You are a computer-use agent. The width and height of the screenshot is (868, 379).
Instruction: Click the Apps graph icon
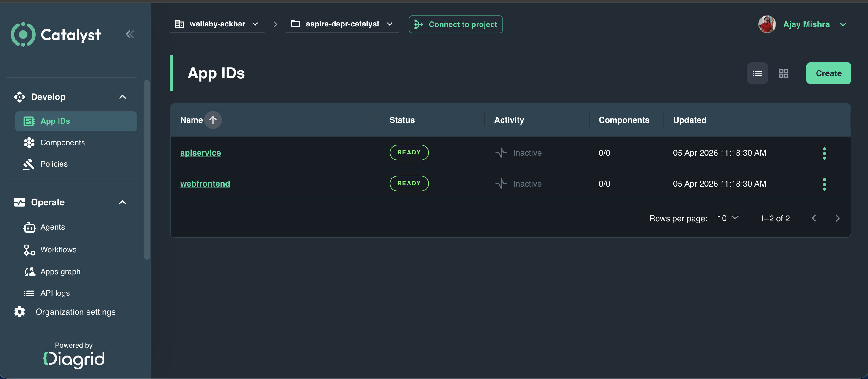[x=30, y=272]
